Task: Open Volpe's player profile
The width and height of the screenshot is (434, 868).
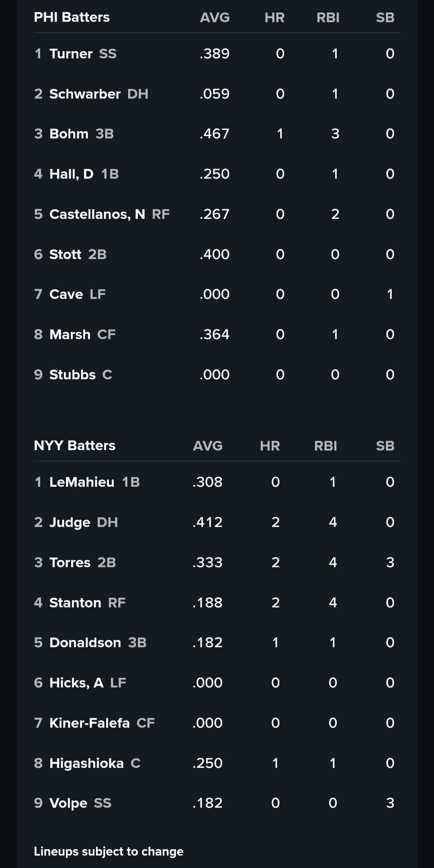Action: [68, 803]
